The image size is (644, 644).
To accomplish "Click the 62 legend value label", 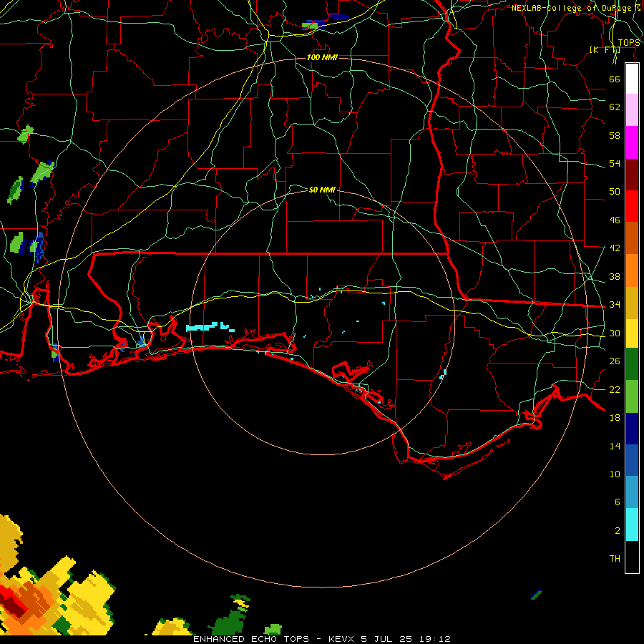I will (615, 107).
